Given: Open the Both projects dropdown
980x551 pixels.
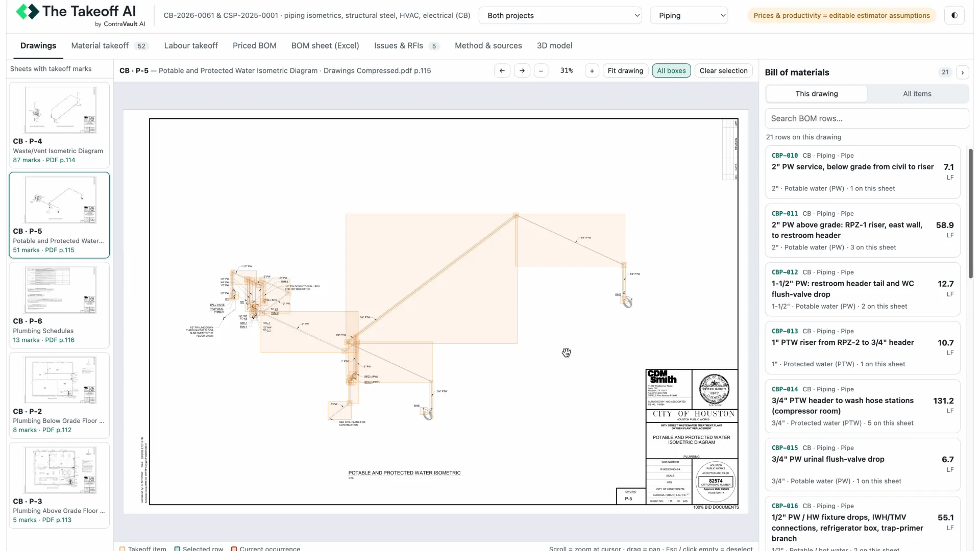Looking at the screenshot, I should [x=560, y=15].
